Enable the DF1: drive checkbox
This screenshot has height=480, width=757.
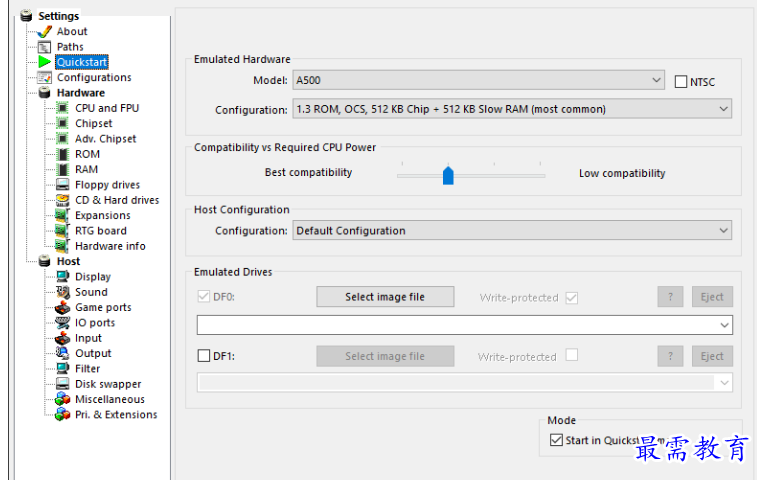(204, 356)
